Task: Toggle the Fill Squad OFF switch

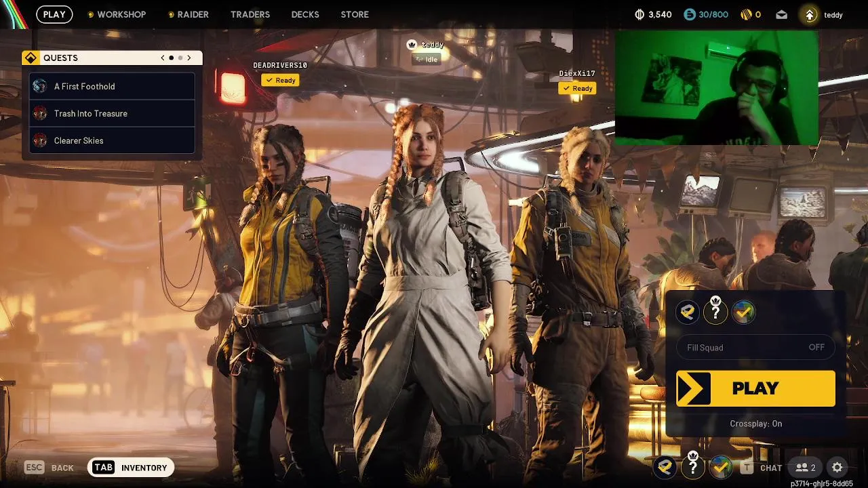Action: tap(755, 348)
